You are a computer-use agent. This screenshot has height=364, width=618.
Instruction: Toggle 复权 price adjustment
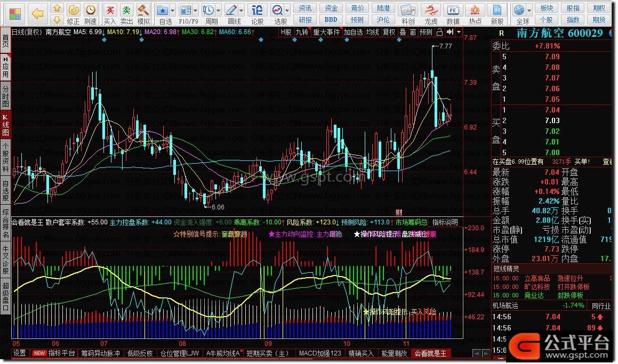coord(389,33)
